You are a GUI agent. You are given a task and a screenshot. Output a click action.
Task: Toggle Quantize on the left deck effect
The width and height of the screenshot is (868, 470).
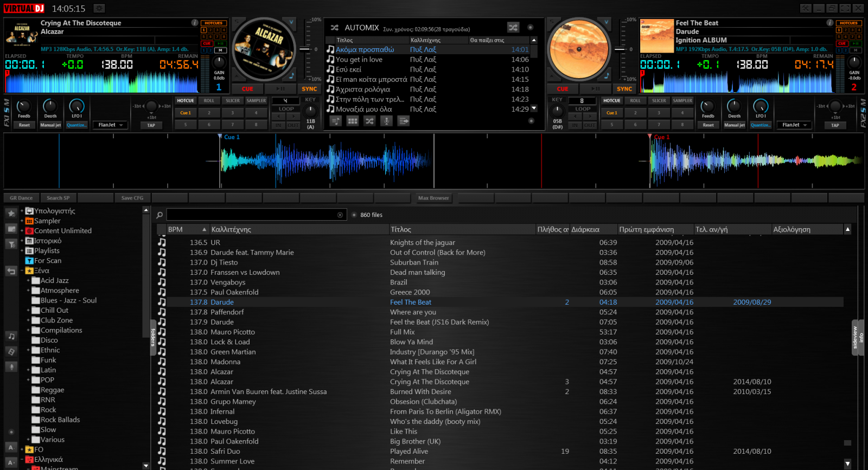(76, 125)
